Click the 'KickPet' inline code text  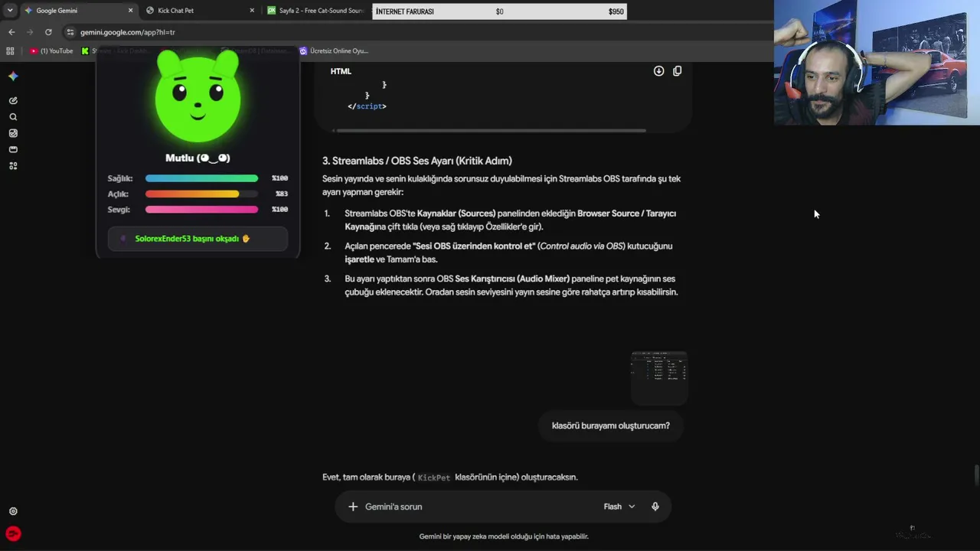click(x=434, y=478)
